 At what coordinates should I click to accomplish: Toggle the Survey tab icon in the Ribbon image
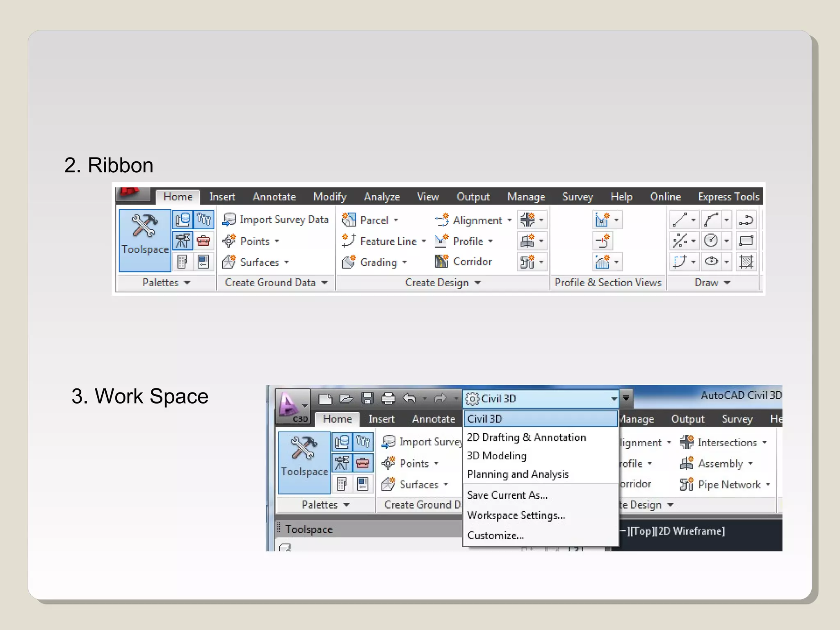pyautogui.click(x=183, y=241)
